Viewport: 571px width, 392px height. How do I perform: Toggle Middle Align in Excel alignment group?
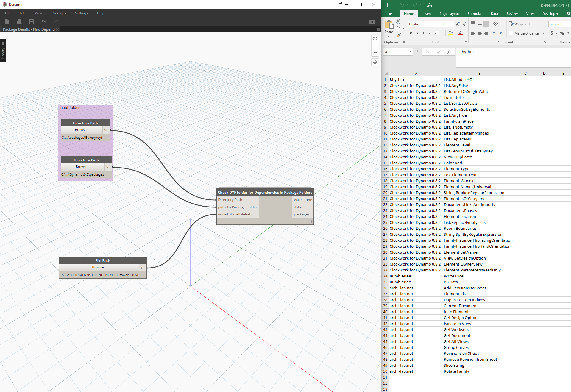pyautogui.click(x=480, y=24)
